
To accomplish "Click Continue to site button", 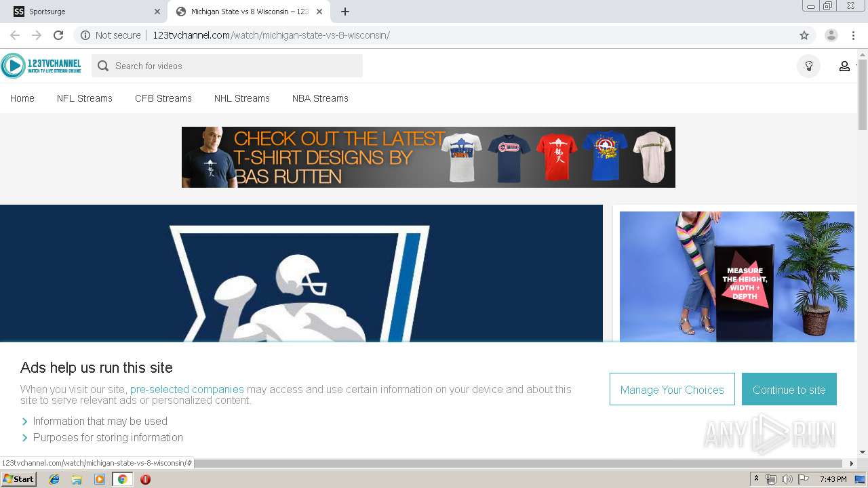I will coord(789,389).
